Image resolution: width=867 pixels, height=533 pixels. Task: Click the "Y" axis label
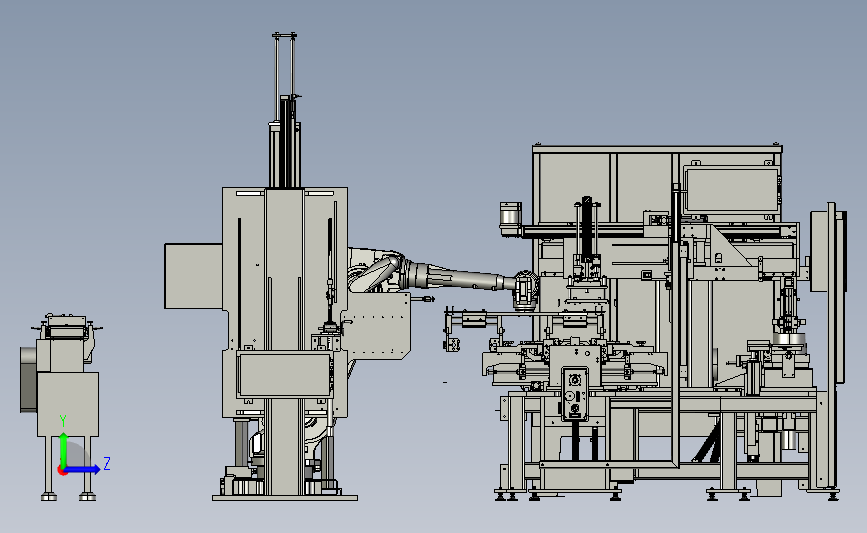(63, 421)
